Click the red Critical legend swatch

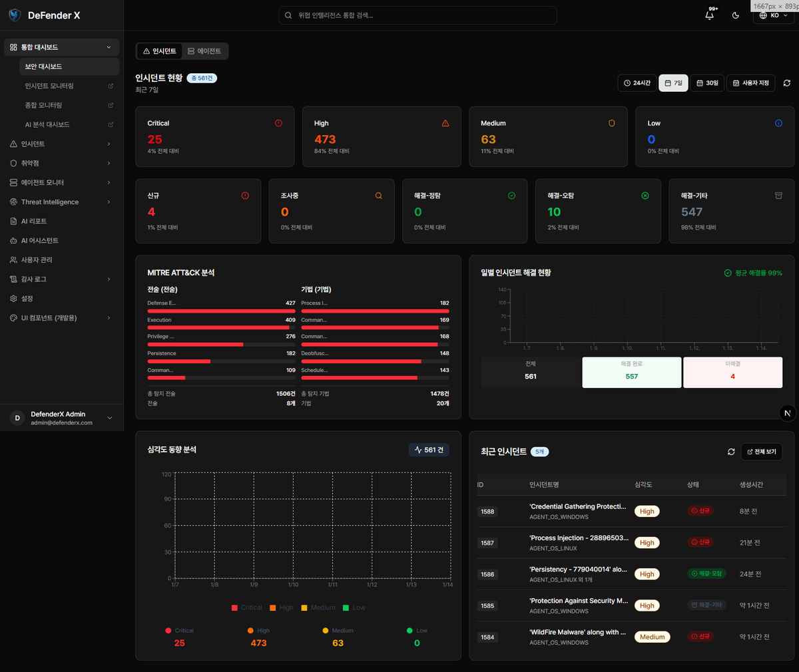point(234,607)
